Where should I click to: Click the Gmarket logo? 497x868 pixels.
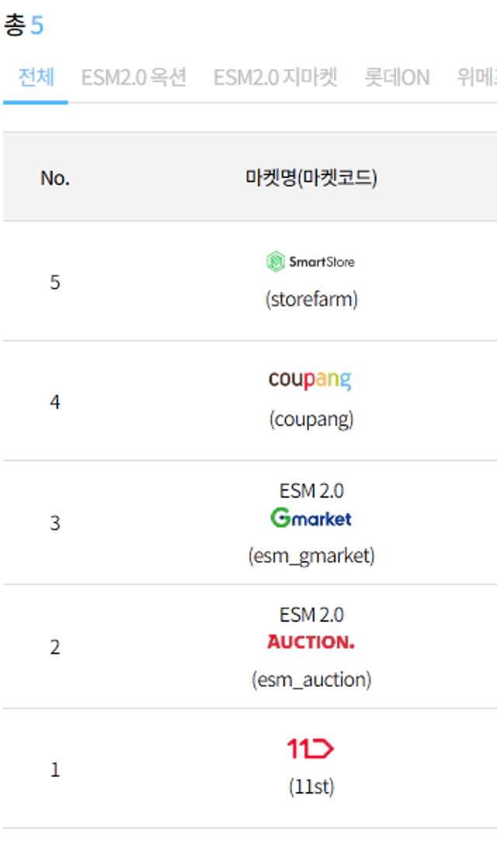coord(311,518)
